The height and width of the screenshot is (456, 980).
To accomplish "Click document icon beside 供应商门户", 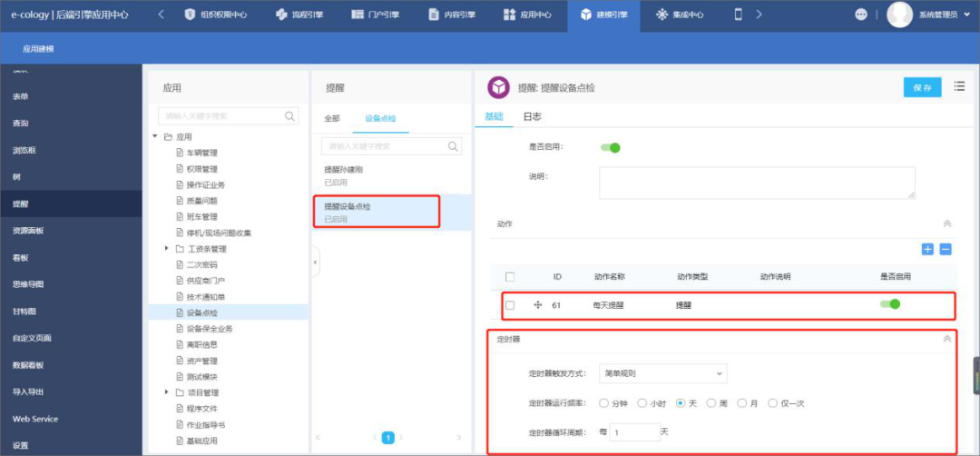I will tap(180, 280).
